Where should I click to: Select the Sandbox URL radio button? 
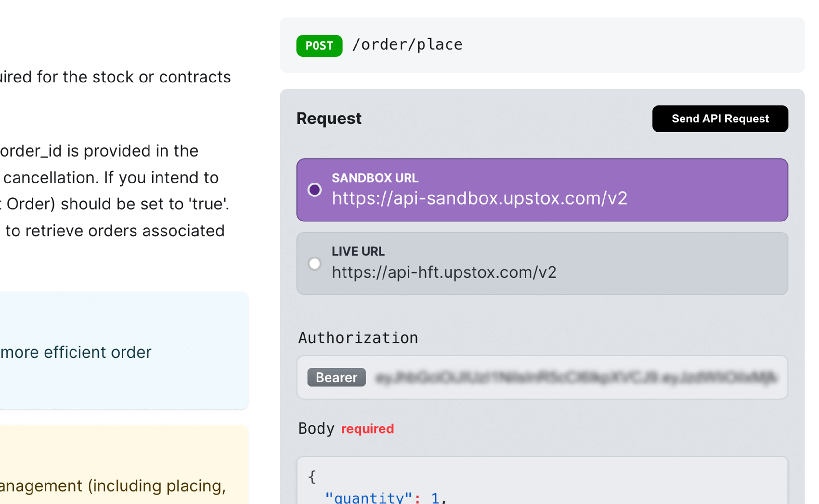[x=314, y=190]
